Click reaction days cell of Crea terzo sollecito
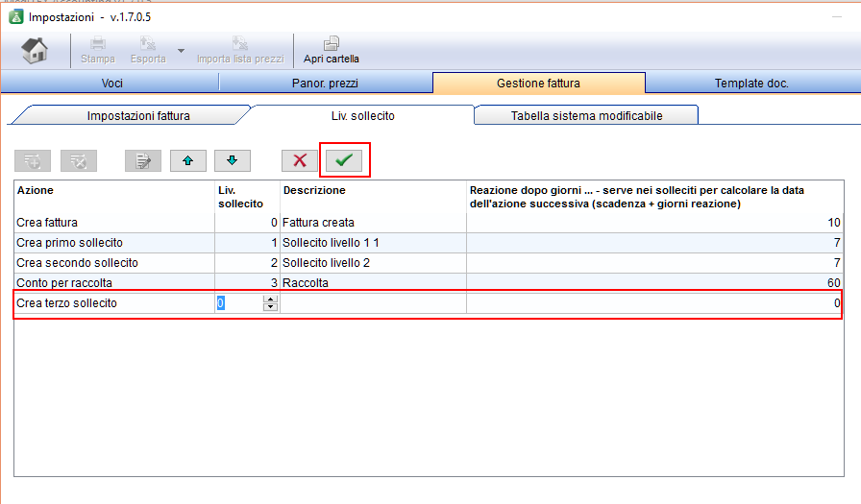The image size is (861, 504). pyautogui.click(x=654, y=302)
